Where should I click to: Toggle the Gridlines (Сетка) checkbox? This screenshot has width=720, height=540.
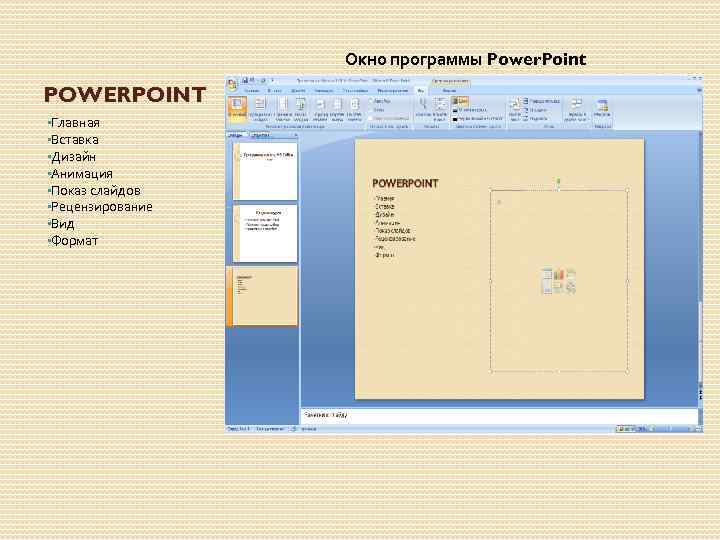(x=378, y=110)
